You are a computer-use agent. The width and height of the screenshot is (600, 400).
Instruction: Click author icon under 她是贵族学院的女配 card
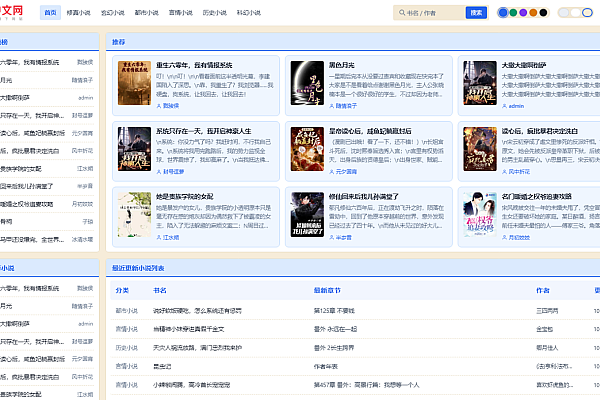pos(159,238)
